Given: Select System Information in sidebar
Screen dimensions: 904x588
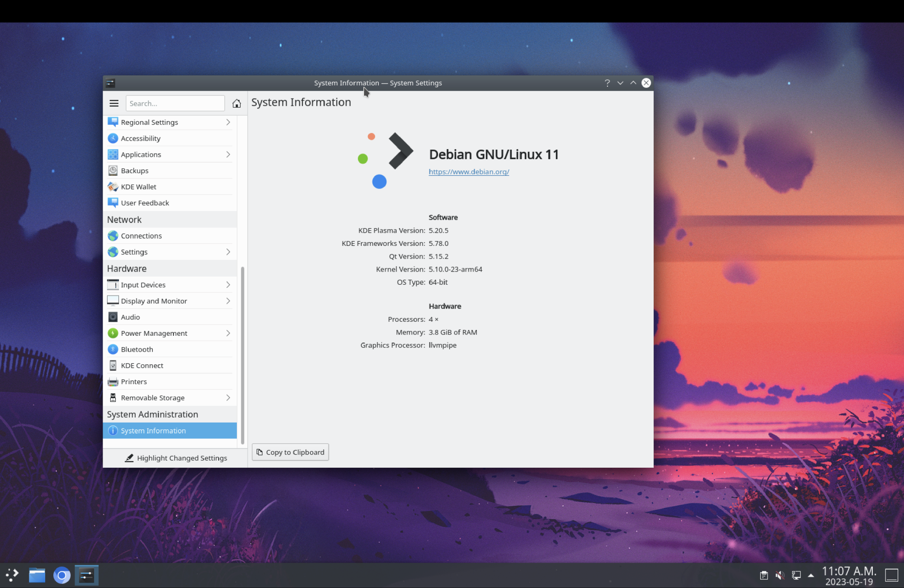Looking at the screenshot, I should click(x=153, y=431).
